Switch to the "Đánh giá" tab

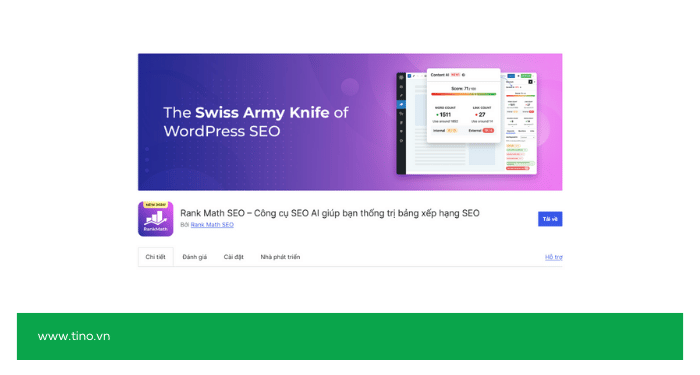click(195, 257)
